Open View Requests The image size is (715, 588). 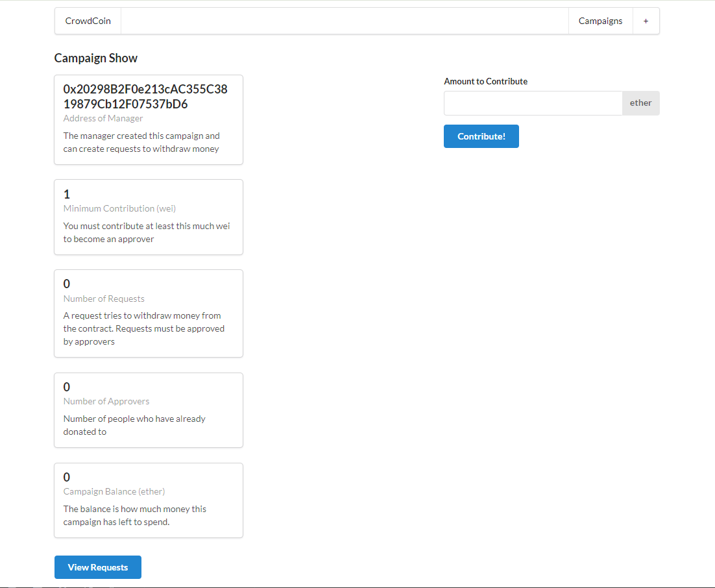tap(98, 567)
